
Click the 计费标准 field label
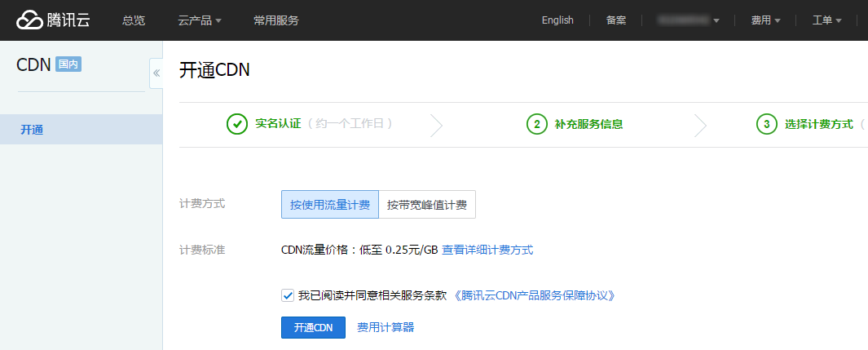202,250
